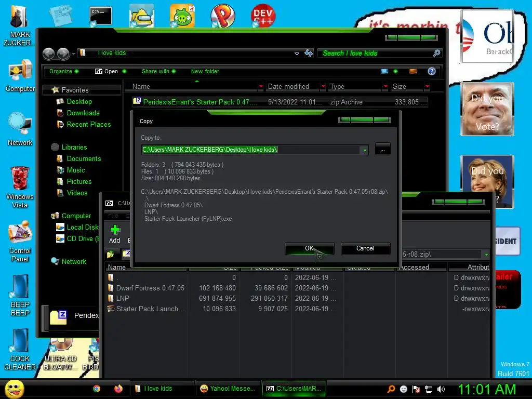This screenshot has width=532, height=399.
Task: Launch Chrome from the taskbar
Action: tap(97, 389)
